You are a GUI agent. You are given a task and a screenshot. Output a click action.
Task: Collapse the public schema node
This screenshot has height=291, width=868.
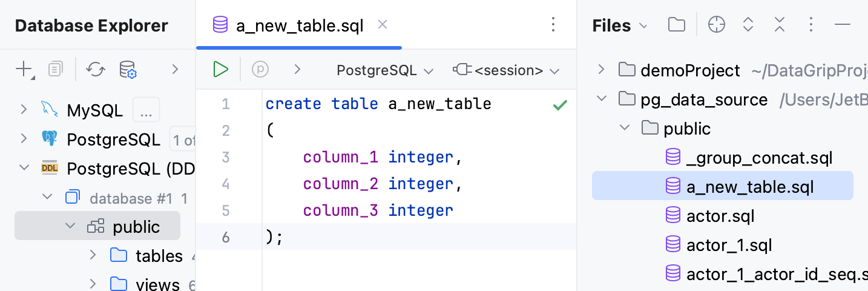click(x=70, y=226)
